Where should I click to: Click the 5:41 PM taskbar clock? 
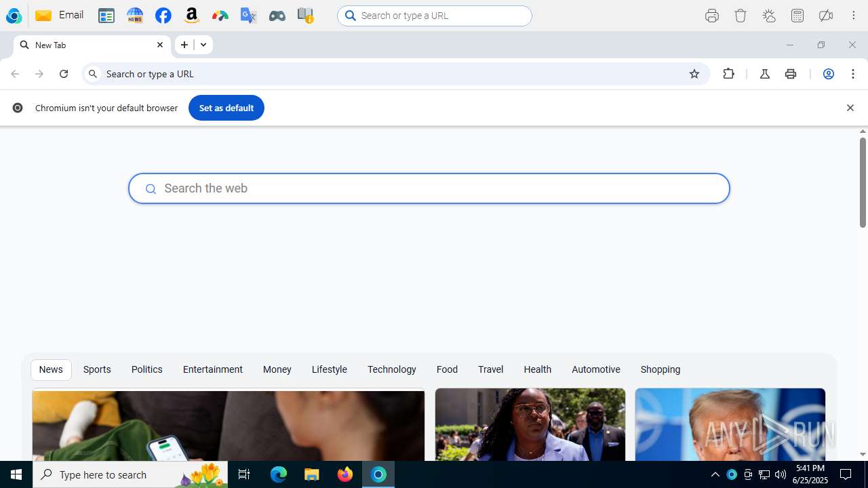[810, 474]
